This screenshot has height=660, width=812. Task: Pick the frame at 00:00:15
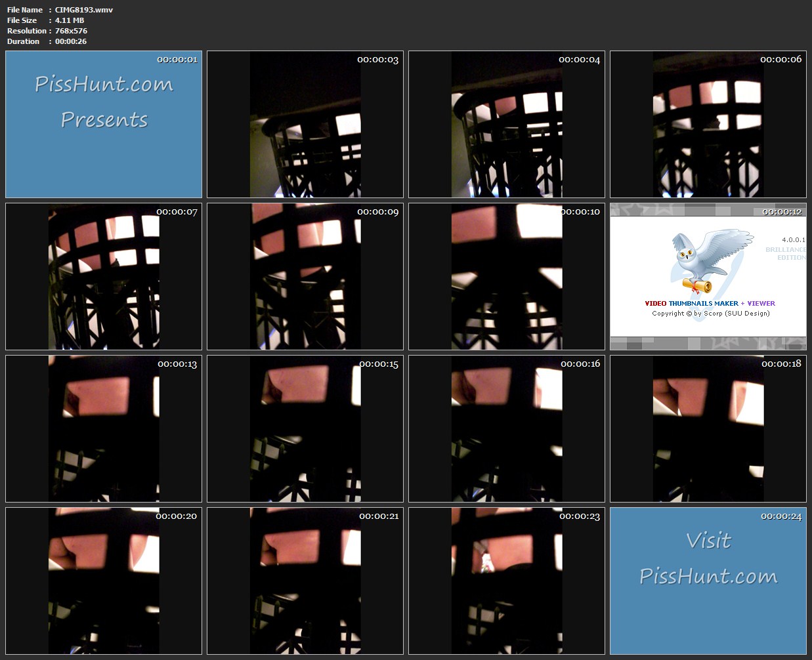(x=305, y=429)
